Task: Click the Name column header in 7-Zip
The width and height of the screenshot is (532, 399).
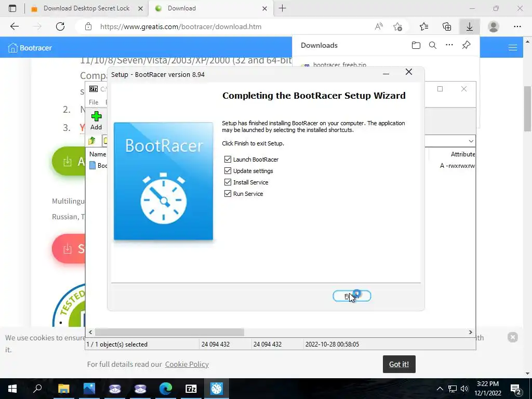Action: pos(98,154)
